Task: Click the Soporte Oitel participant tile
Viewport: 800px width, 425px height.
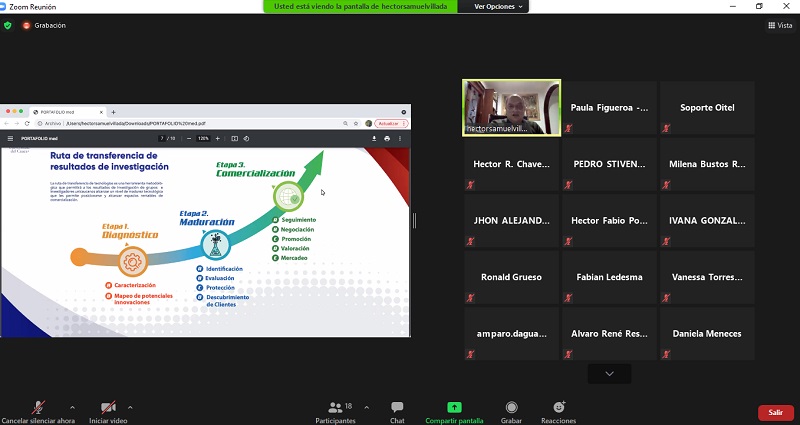Action: (707, 107)
